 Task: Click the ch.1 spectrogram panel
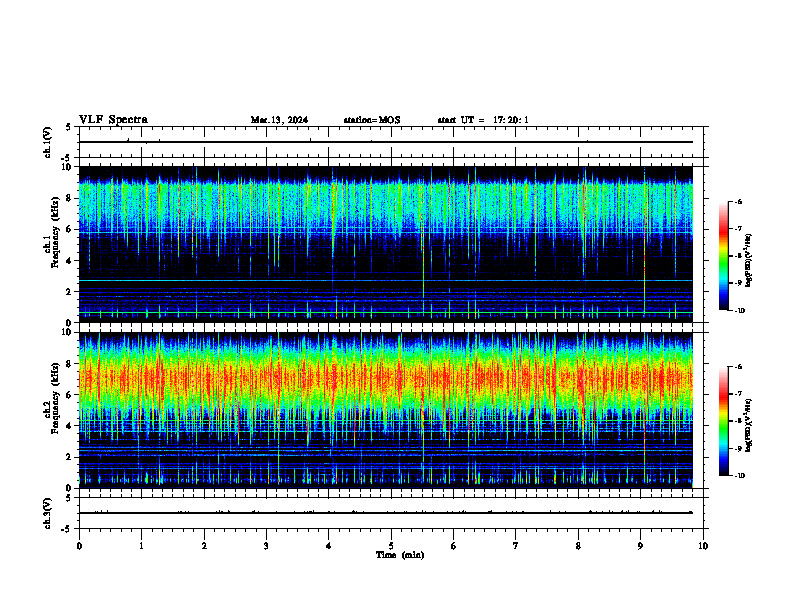click(386, 244)
